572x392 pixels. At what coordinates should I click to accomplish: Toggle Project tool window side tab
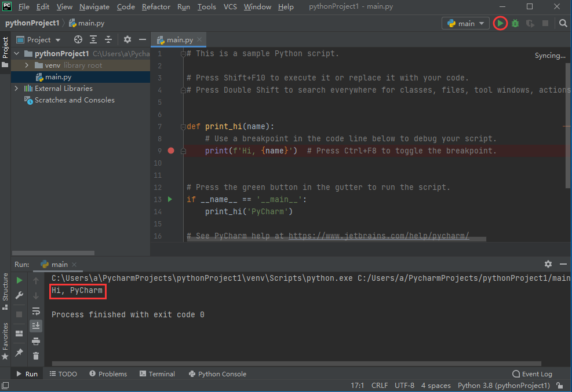5,52
